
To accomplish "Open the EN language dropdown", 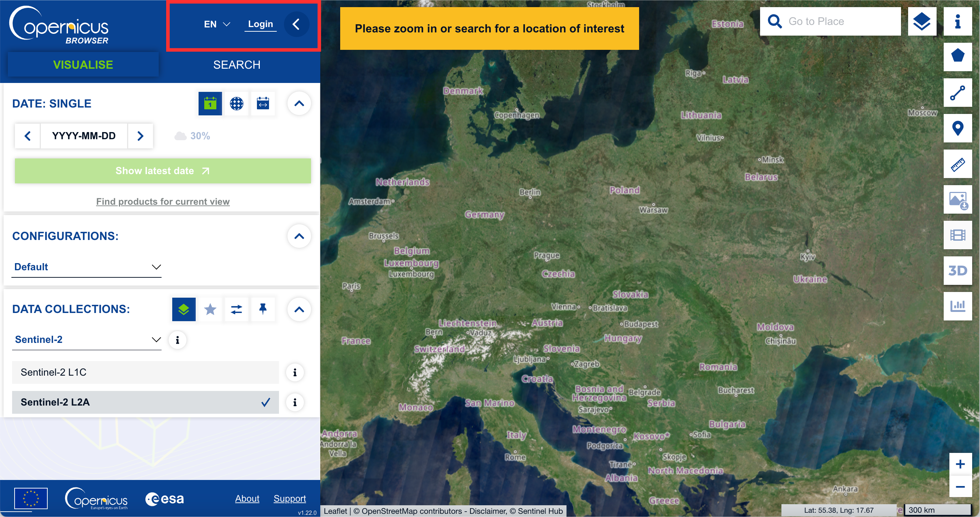I will pos(217,24).
